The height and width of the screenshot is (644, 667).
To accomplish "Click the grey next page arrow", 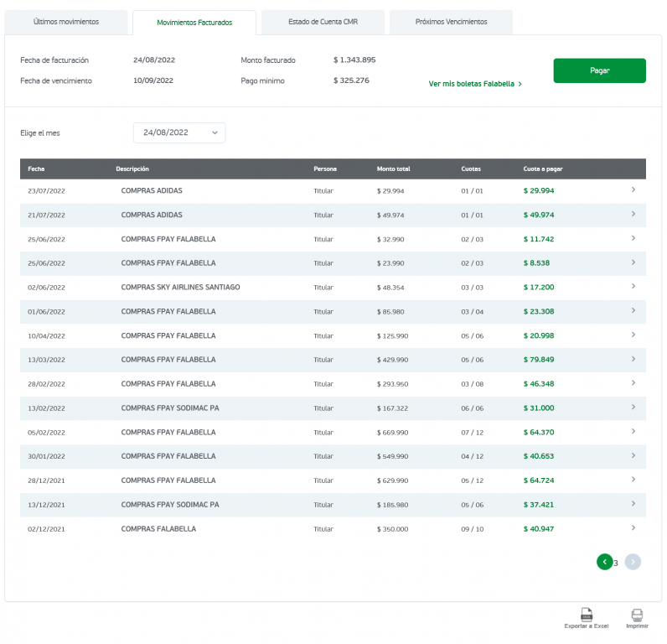I will (633, 562).
